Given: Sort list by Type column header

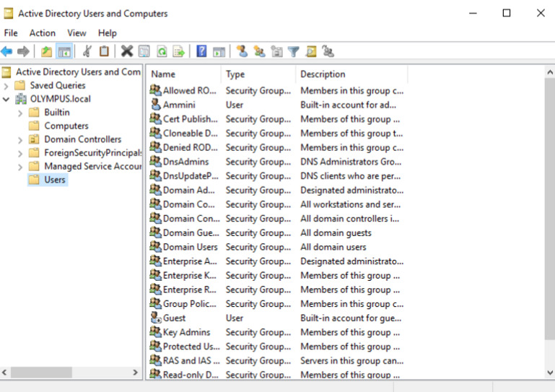Looking at the screenshot, I should coord(258,74).
